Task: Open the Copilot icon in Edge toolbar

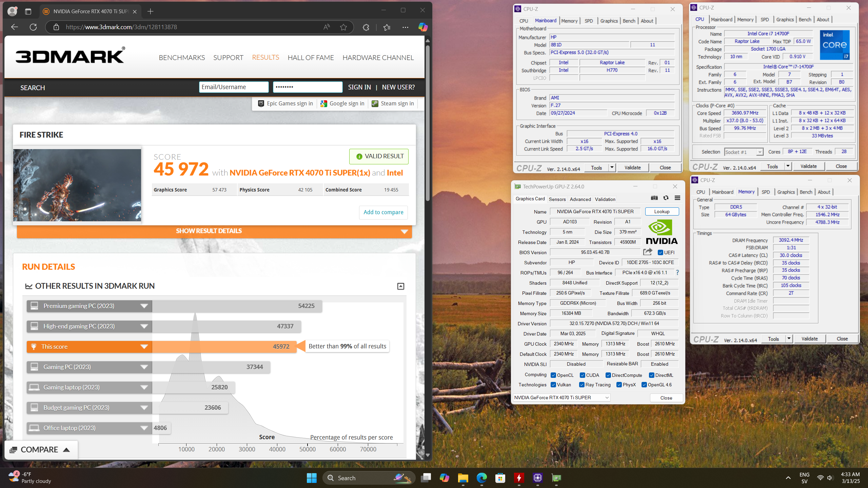Action: pos(423,27)
